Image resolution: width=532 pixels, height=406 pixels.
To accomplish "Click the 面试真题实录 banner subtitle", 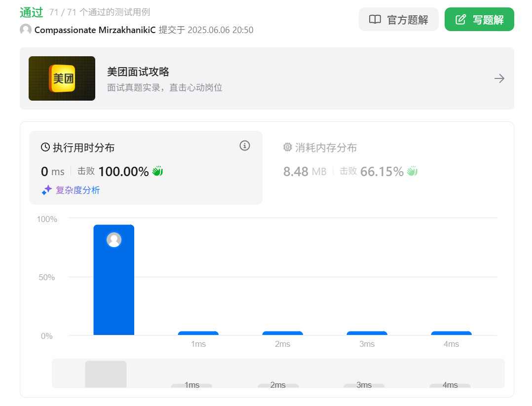I will [164, 87].
